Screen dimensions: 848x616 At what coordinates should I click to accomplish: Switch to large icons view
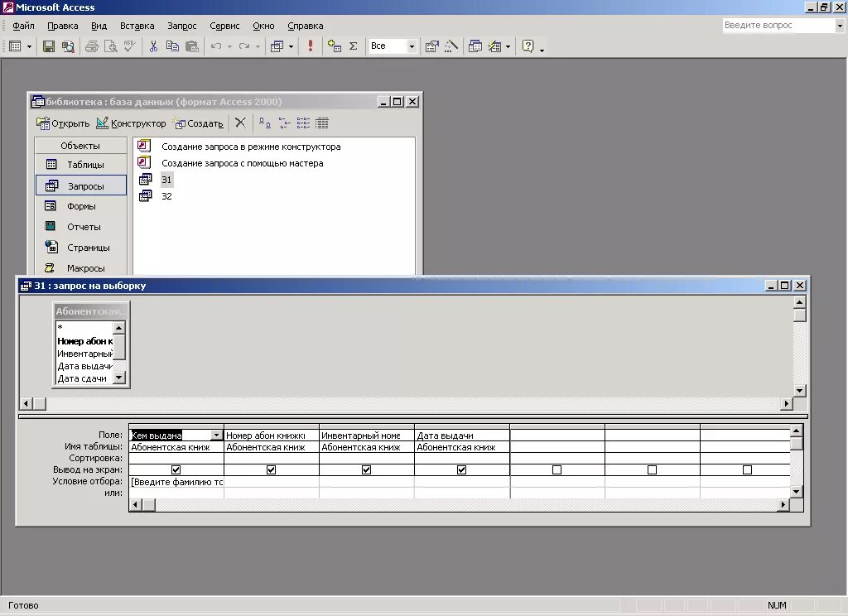click(x=264, y=123)
